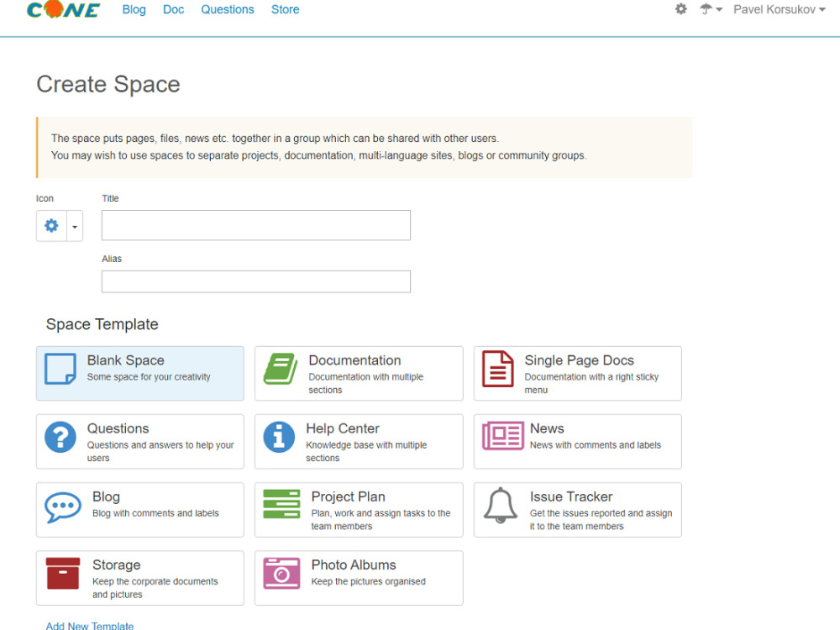This screenshot has width=840, height=630.
Task: Expand the Pavel Korsukov user menu
Action: (x=779, y=9)
